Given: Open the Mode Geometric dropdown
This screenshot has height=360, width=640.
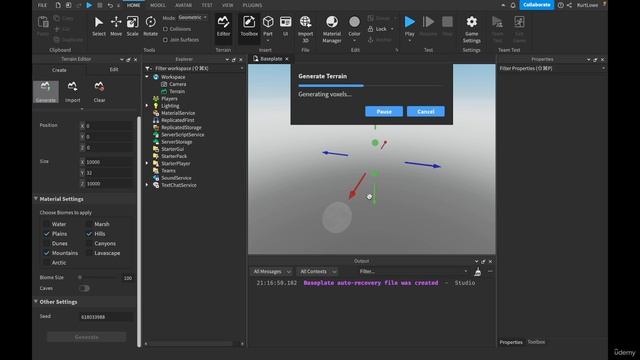Looking at the screenshot, I should pyautogui.click(x=193, y=18).
